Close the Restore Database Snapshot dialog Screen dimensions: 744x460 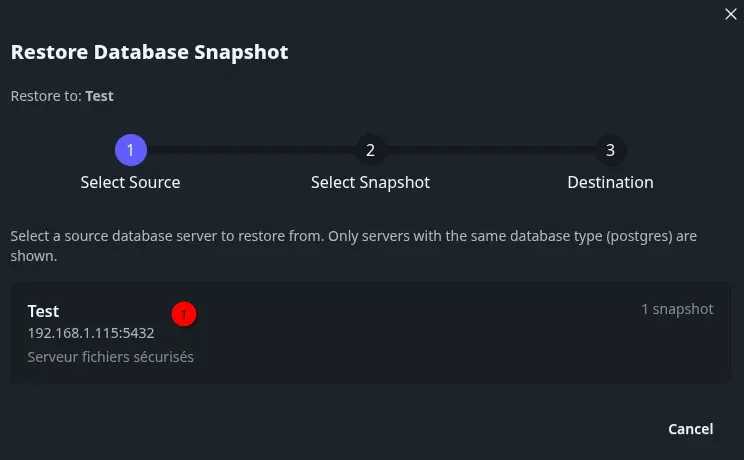point(731,13)
